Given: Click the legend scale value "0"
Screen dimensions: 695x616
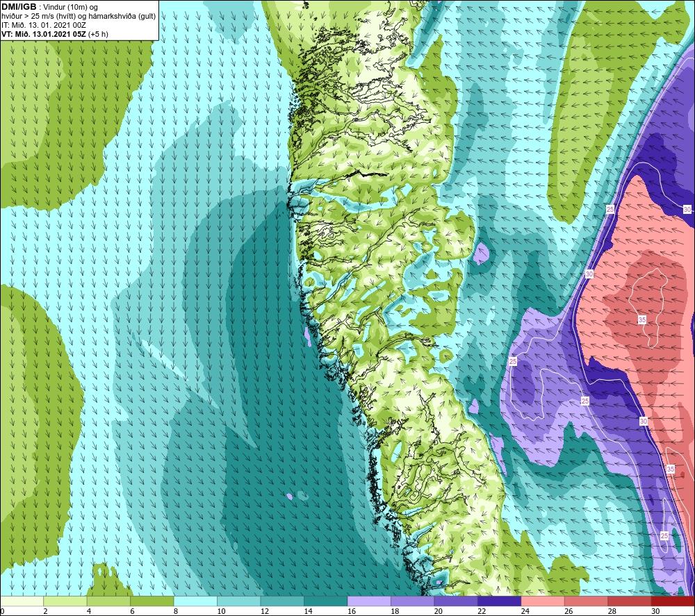Looking at the screenshot, I should tap(2, 611).
